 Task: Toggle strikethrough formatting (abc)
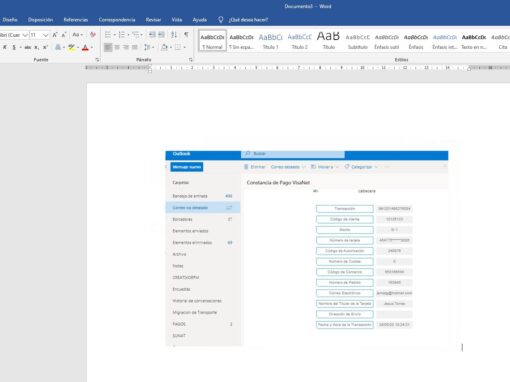[28, 47]
